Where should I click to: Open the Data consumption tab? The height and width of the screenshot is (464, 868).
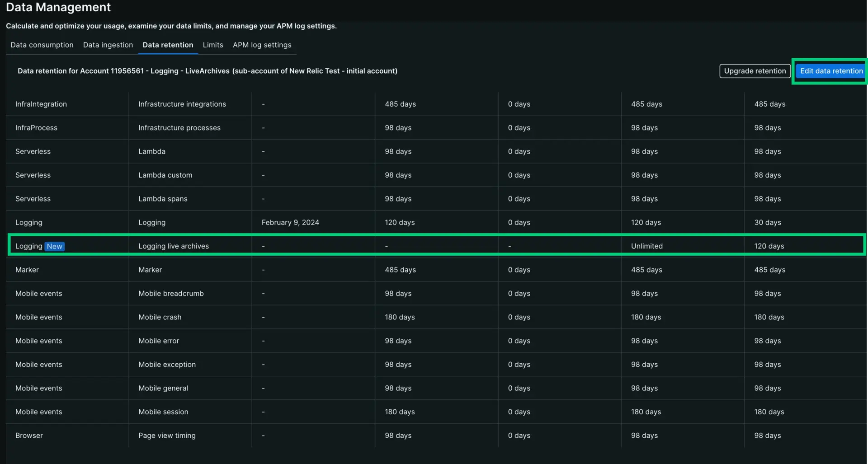coord(42,45)
